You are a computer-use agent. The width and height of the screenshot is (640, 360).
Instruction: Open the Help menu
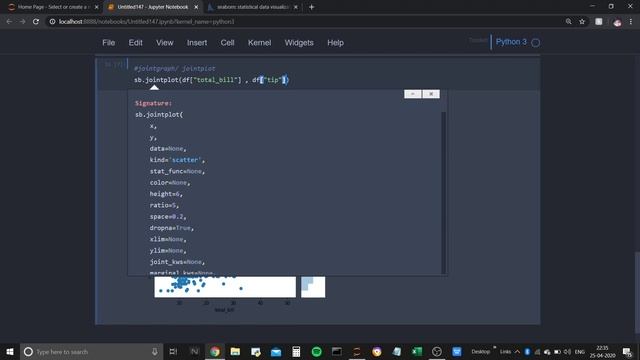[x=336, y=42]
